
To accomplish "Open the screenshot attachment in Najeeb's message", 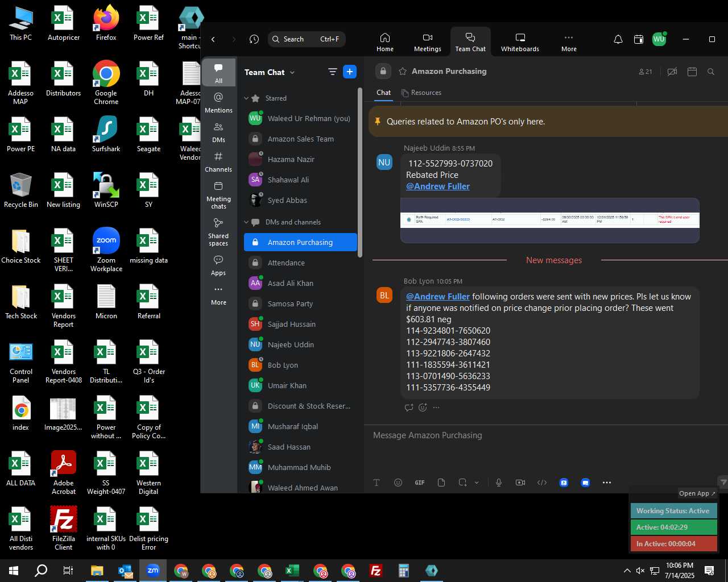I will 550,221.
